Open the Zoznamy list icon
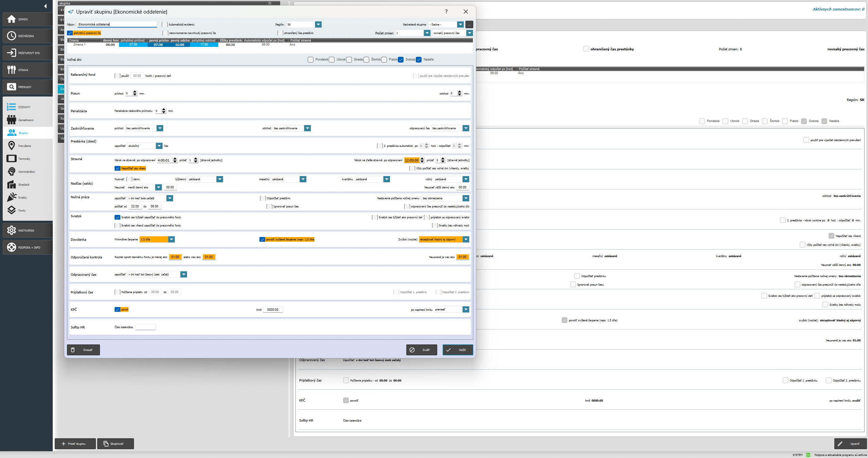868x458 pixels. (11, 107)
